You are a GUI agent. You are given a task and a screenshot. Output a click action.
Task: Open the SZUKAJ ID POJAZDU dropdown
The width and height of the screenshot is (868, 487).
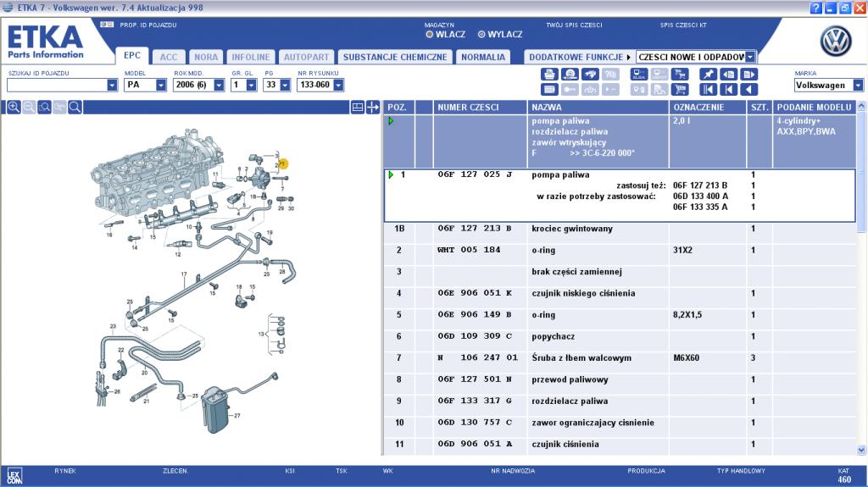coord(112,86)
